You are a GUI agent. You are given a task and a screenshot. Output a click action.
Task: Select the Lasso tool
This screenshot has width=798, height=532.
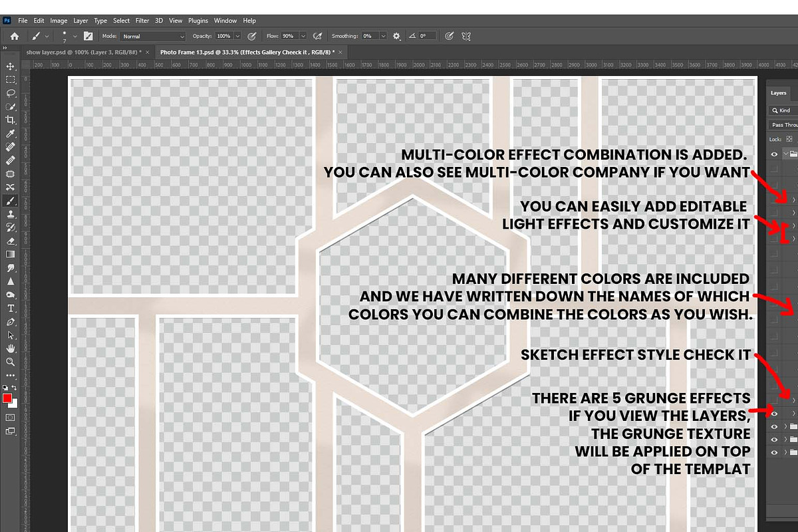click(10, 93)
